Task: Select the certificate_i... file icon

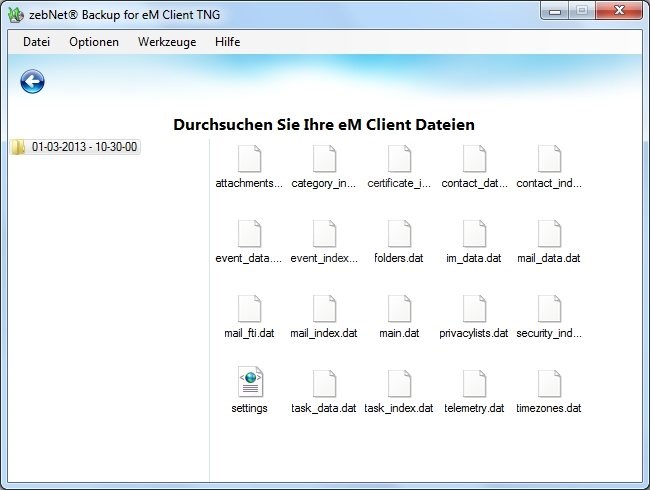Action: coord(399,158)
